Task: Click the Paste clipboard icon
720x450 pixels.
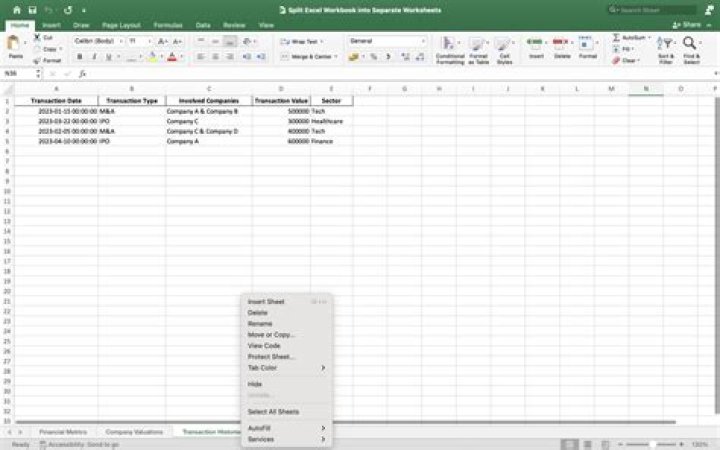Action: (x=15, y=46)
